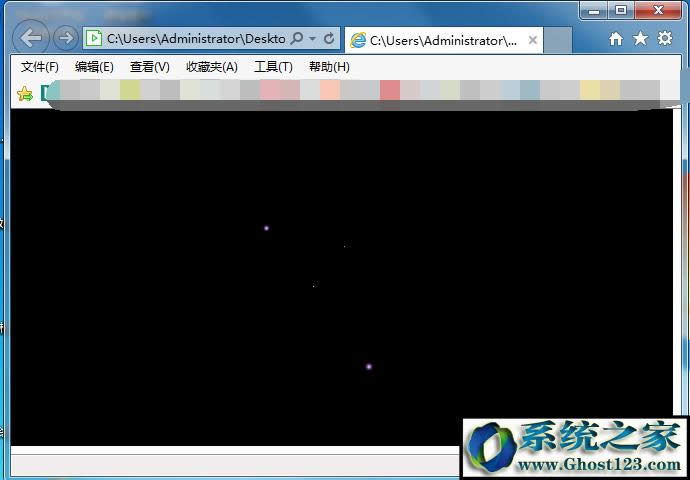Click the add-to-favorites-bar star icon
This screenshot has width=690, height=480.
[25, 94]
